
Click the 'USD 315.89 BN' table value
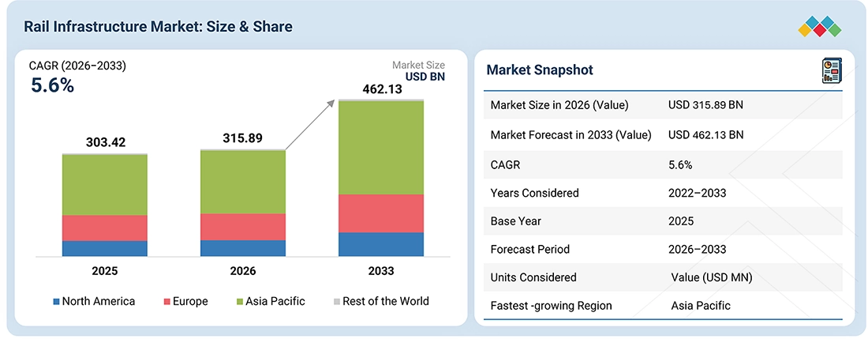pos(705,105)
